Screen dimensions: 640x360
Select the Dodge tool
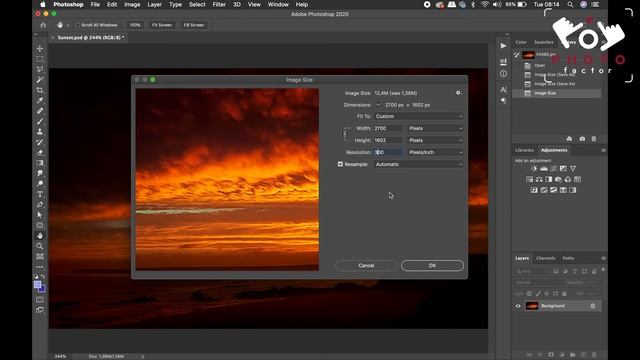40,184
